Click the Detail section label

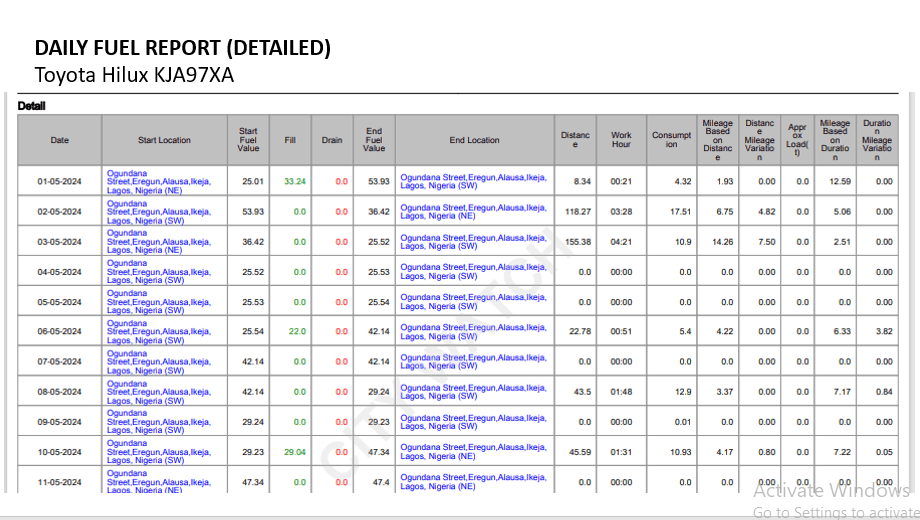click(x=31, y=106)
